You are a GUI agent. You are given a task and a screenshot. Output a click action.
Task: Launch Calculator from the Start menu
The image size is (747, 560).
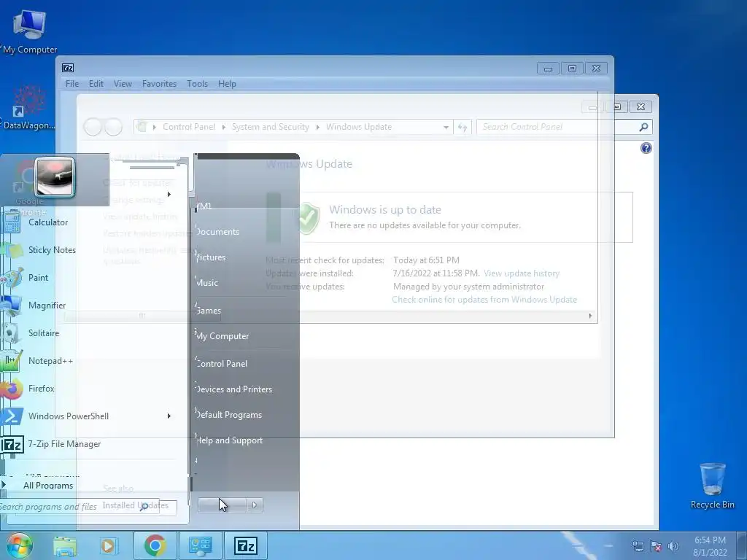point(47,222)
